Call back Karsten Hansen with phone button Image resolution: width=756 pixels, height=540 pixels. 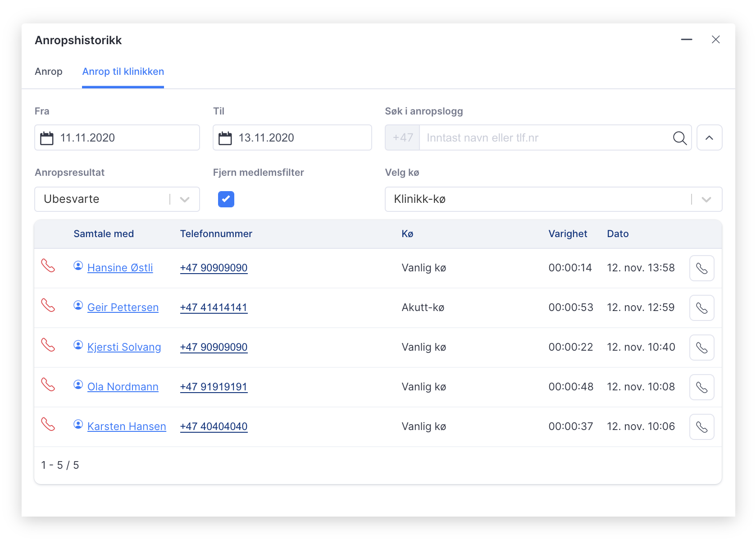click(x=702, y=427)
